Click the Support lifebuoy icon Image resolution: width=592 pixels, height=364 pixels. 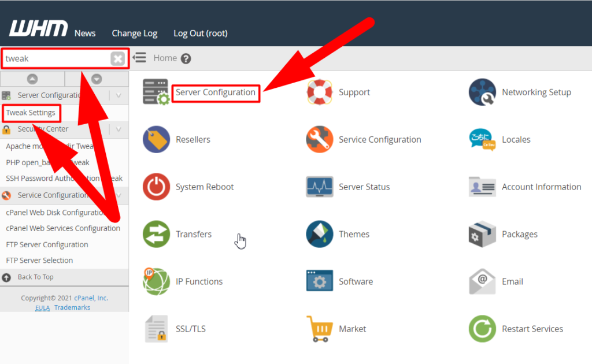pos(319,92)
